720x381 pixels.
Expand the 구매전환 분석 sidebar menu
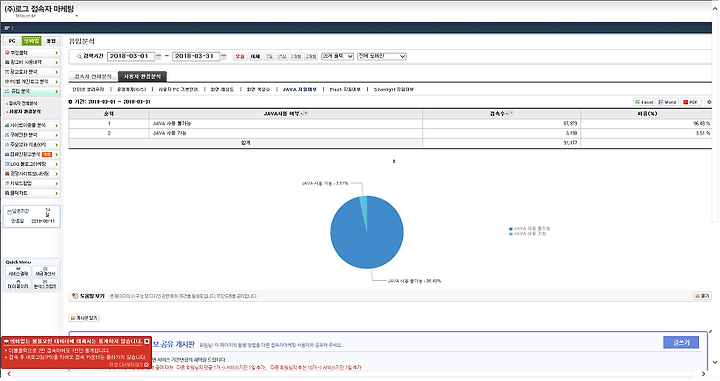click(31, 135)
